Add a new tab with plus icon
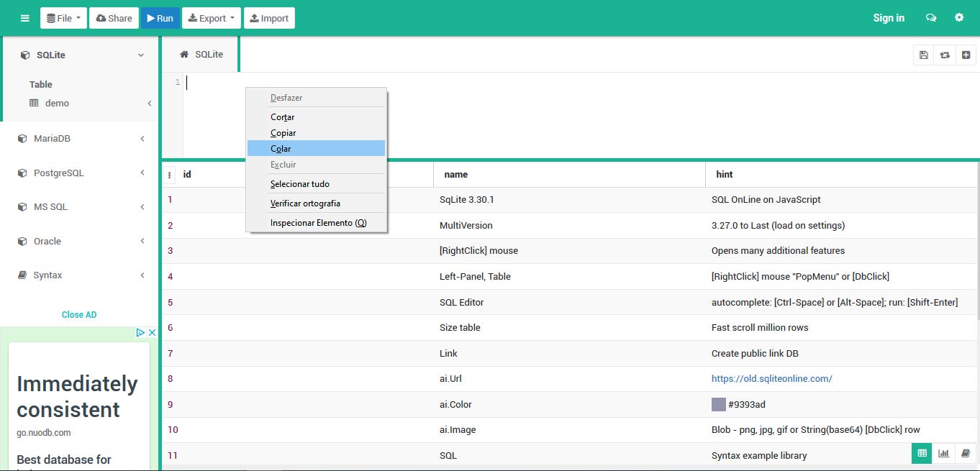 coord(966,55)
